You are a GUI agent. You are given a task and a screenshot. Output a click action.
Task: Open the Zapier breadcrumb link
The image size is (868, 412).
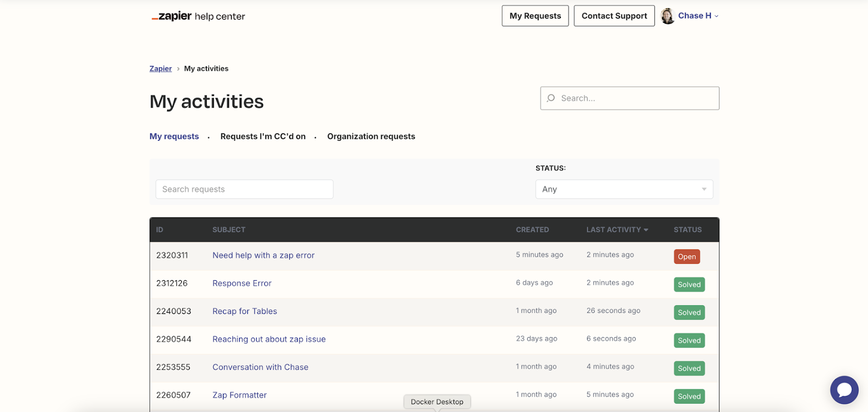(161, 69)
